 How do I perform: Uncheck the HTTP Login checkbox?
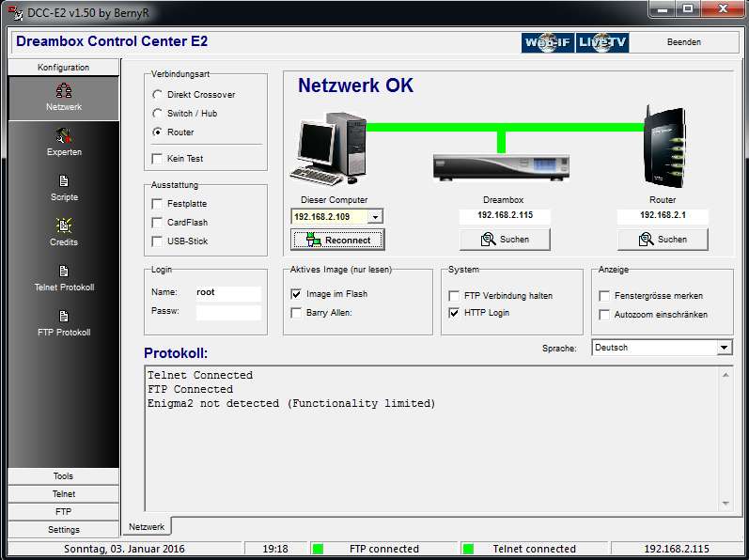pos(455,313)
